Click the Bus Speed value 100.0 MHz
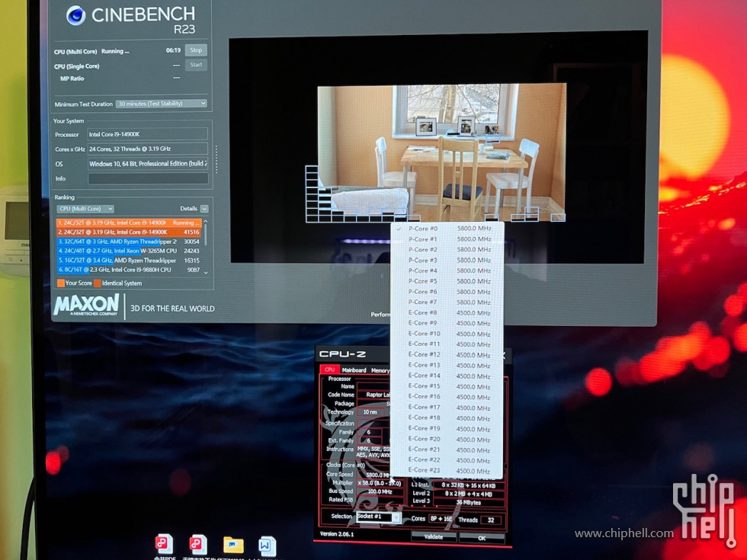 (x=380, y=492)
